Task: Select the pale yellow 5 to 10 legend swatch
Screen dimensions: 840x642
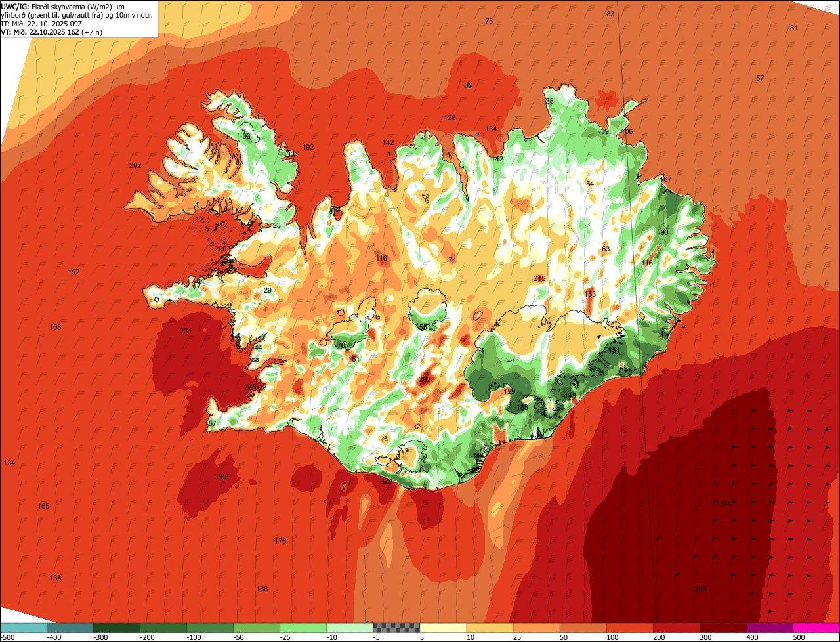Action: tap(442, 628)
